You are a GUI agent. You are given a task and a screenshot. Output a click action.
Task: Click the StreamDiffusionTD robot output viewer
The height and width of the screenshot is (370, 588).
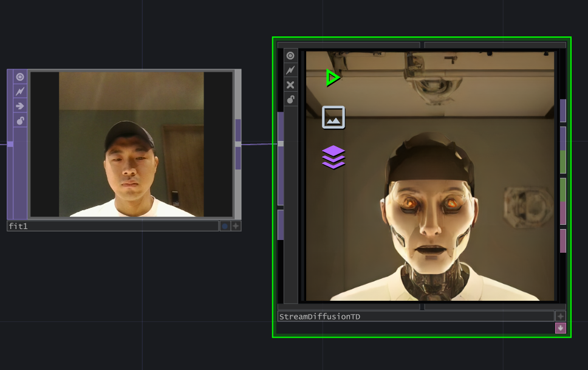430,176
